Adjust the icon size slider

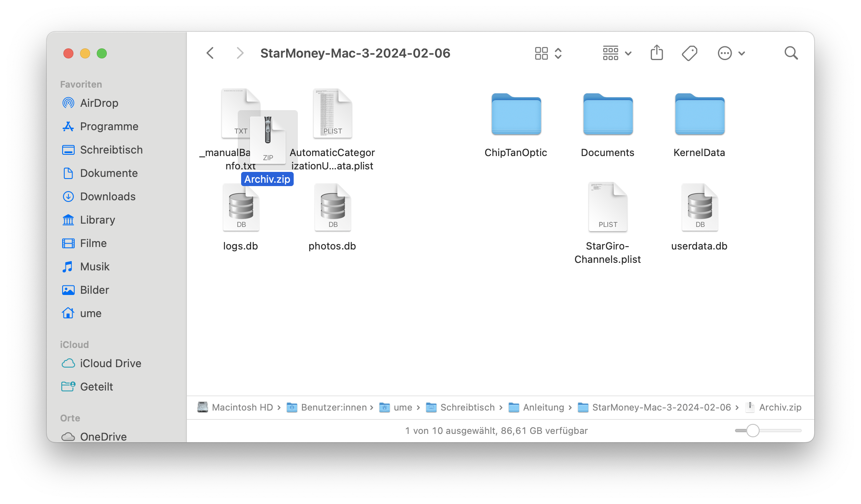click(x=753, y=430)
